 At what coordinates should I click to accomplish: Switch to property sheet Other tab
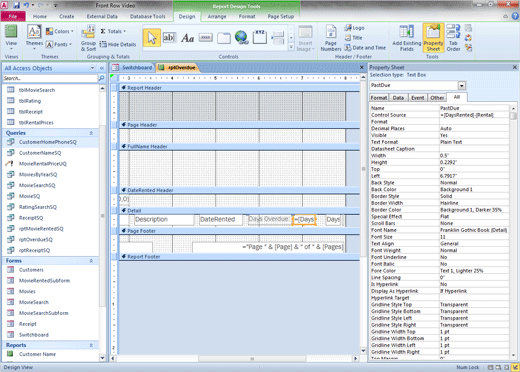pos(437,98)
